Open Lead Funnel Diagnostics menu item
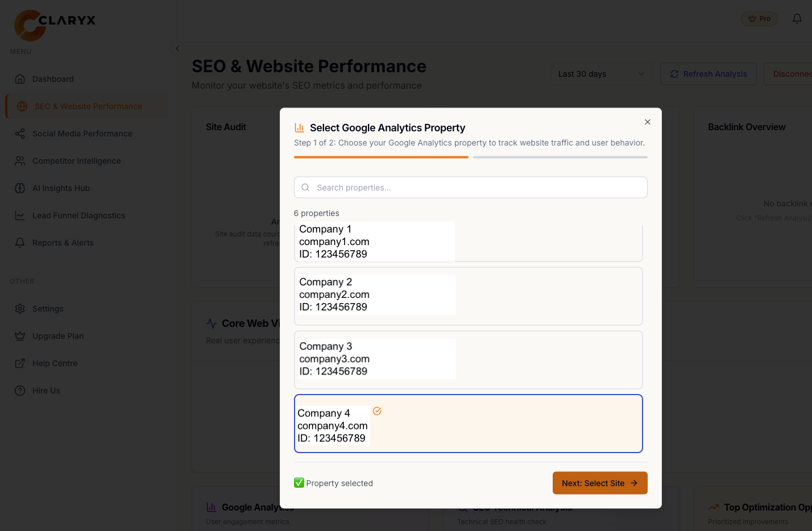 click(x=78, y=215)
